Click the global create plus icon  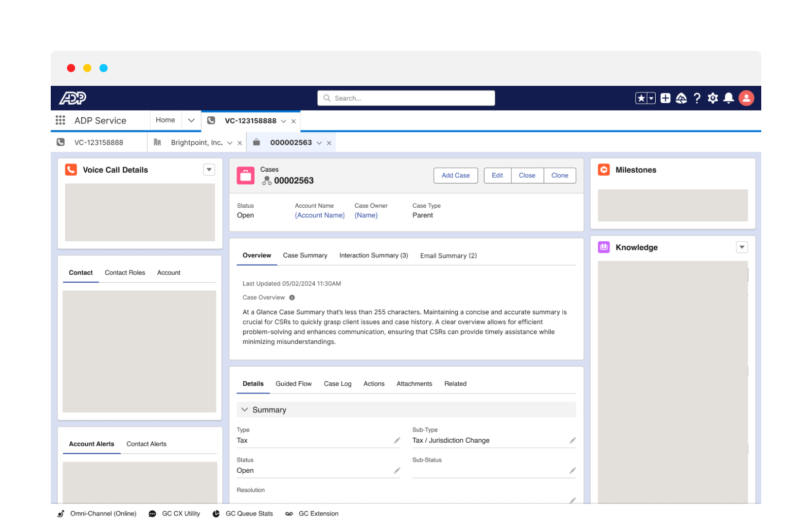pyautogui.click(x=665, y=99)
